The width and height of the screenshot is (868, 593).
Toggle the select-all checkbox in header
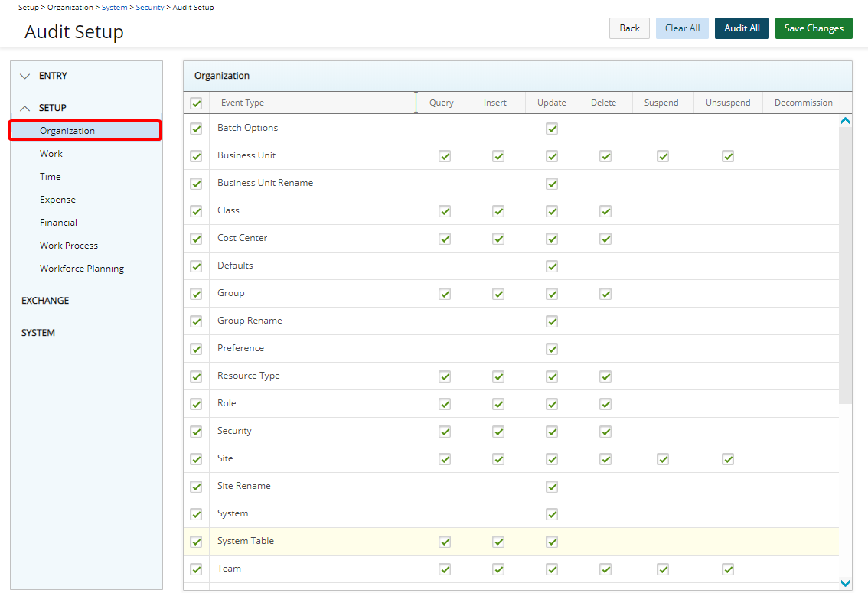pos(196,103)
